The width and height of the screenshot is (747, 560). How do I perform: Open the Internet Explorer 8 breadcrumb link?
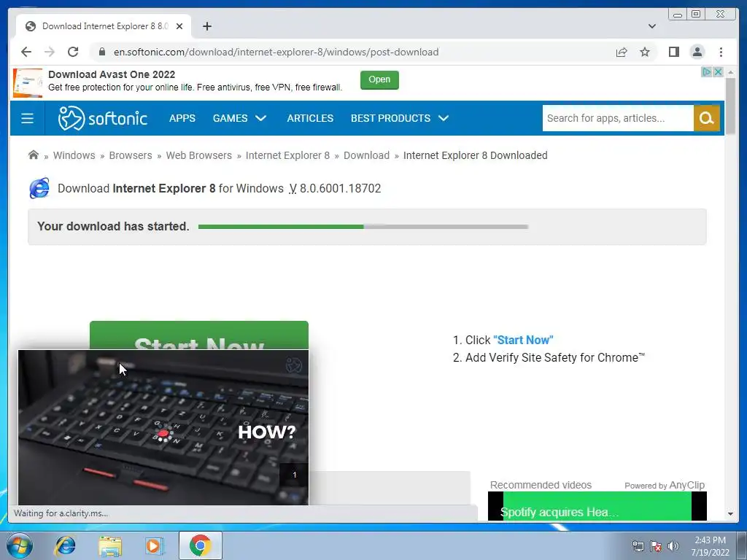tap(287, 155)
